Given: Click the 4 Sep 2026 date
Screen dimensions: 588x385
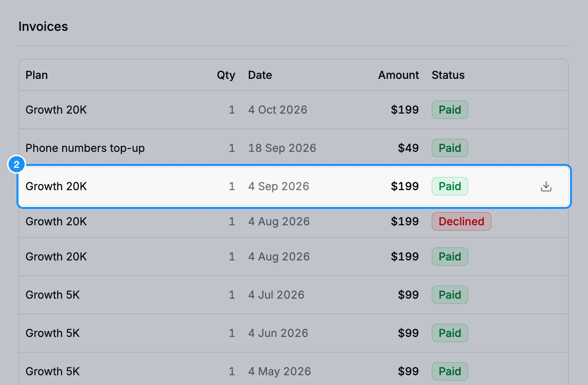Looking at the screenshot, I should click(x=278, y=186).
